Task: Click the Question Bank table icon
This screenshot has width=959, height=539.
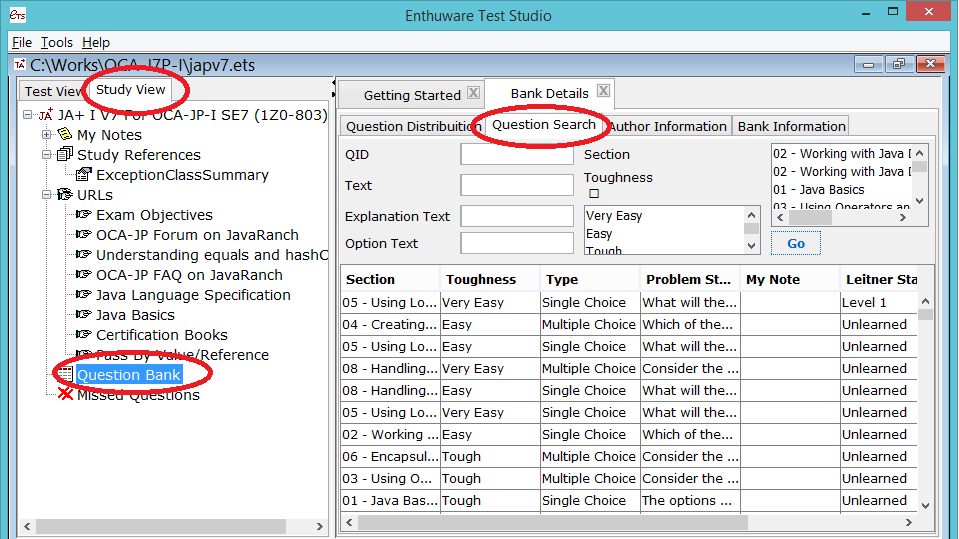Action: pyautogui.click(x=65, y=374)
